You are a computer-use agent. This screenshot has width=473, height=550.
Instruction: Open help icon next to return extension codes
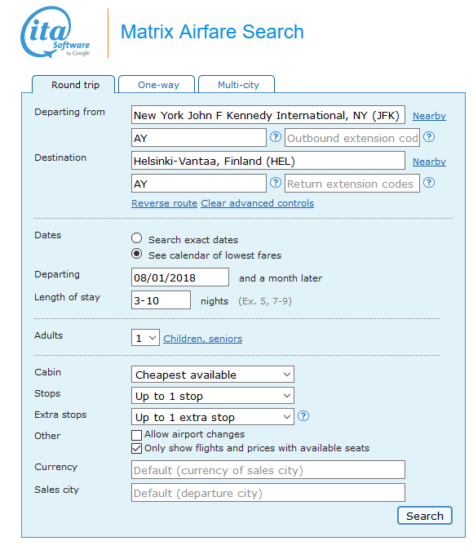click(429, 183)
